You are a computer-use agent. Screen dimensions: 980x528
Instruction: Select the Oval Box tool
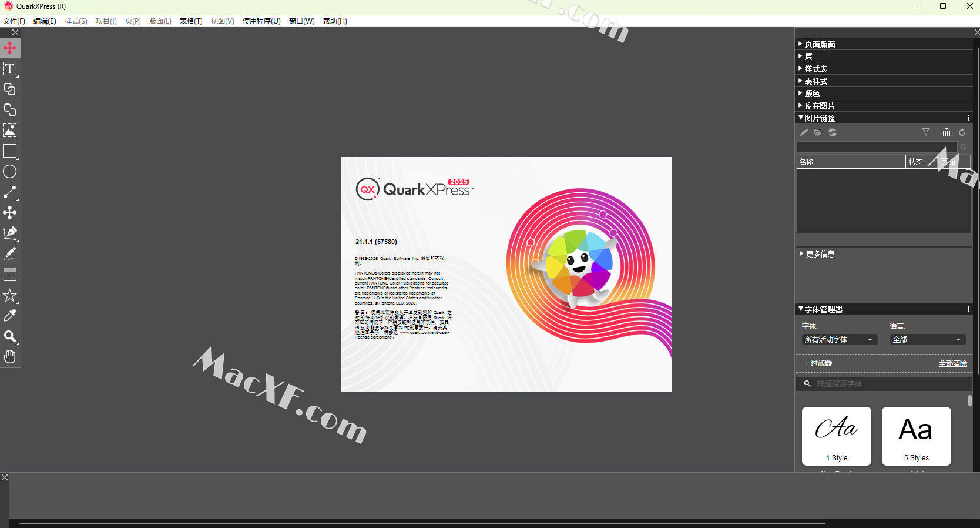(x=10, y=172)
